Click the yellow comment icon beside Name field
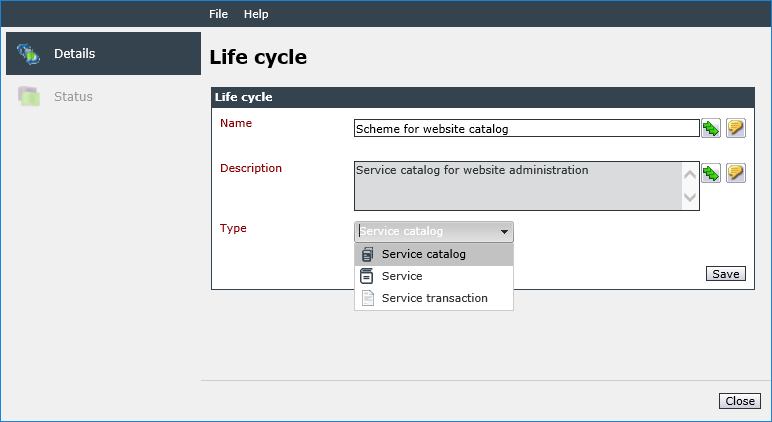 [736, 129]
